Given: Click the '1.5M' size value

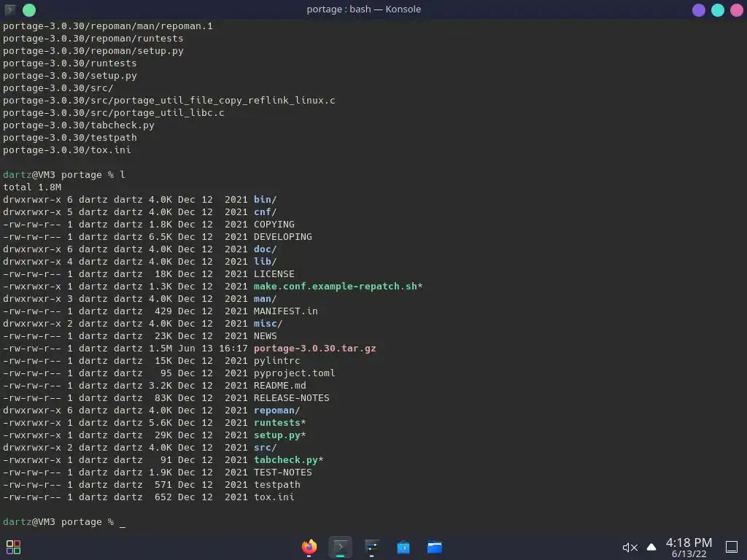Looking at the screenshot, I should (160, 348).
